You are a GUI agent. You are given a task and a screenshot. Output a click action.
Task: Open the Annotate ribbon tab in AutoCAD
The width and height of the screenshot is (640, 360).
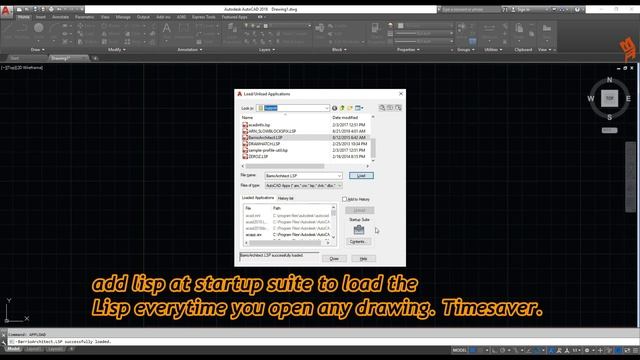tap(60, 17)
